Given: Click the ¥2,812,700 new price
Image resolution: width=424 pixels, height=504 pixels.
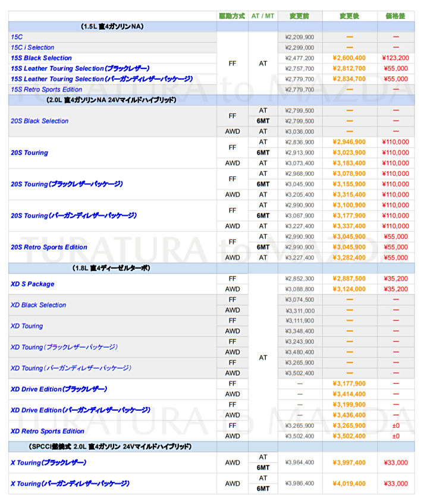Looking at the screenshot, I should [349, 69].
